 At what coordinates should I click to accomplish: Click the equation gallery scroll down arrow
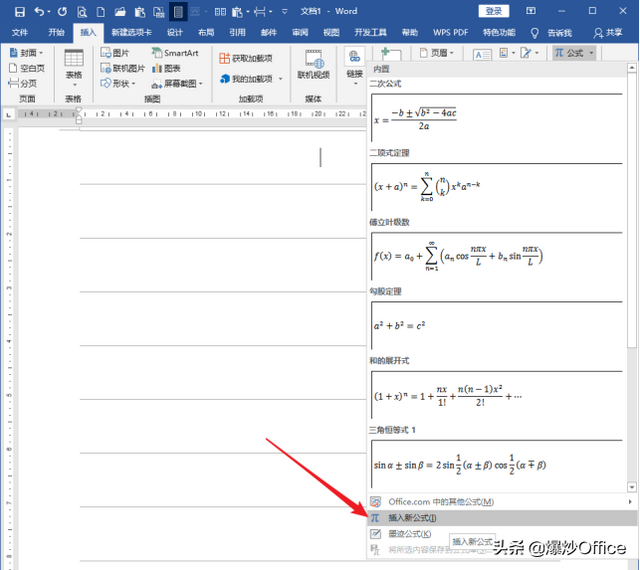click(x=632, y=487)
